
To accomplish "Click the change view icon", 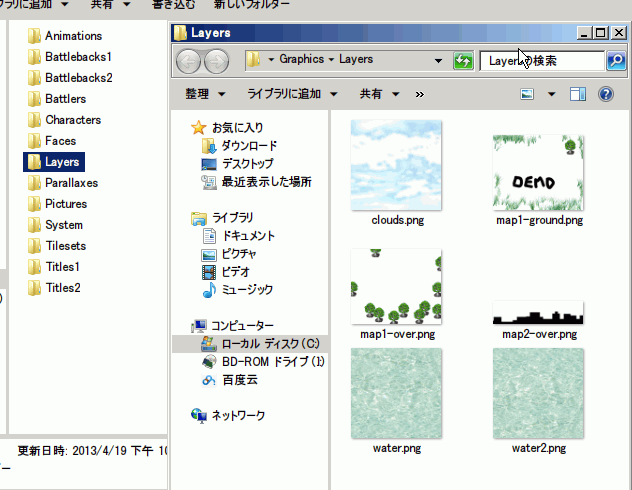I will tap(527, 94).
